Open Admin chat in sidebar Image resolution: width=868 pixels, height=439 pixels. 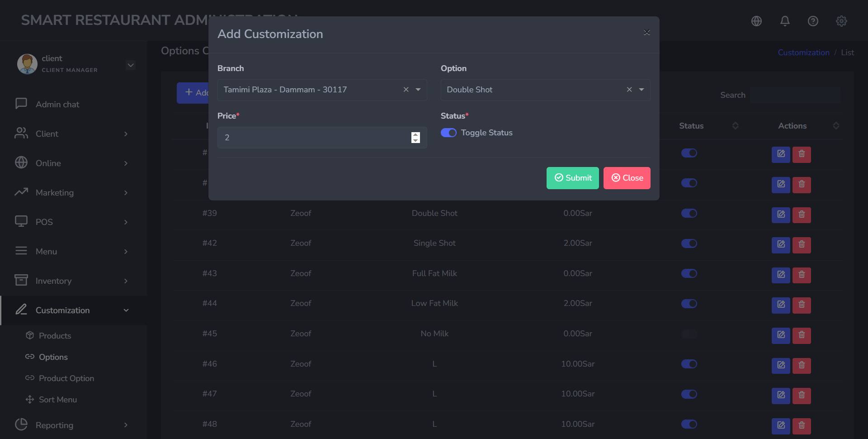coord(74,105)
